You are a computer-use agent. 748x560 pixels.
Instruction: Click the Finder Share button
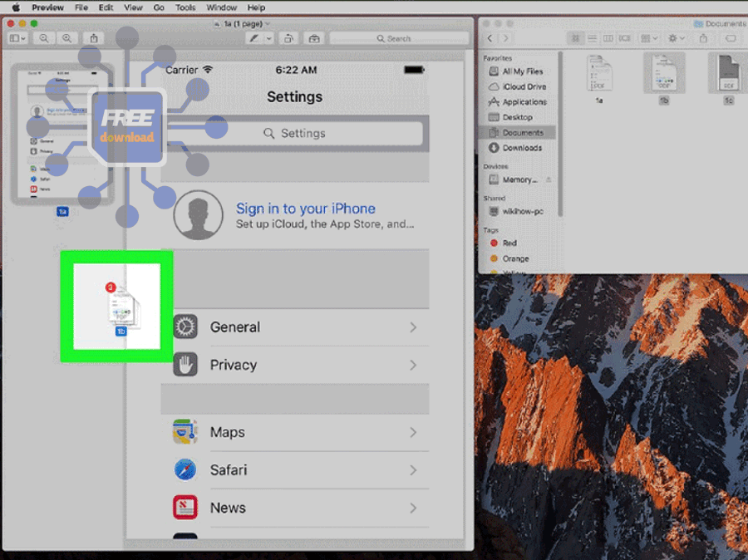[x=703, y=38]
